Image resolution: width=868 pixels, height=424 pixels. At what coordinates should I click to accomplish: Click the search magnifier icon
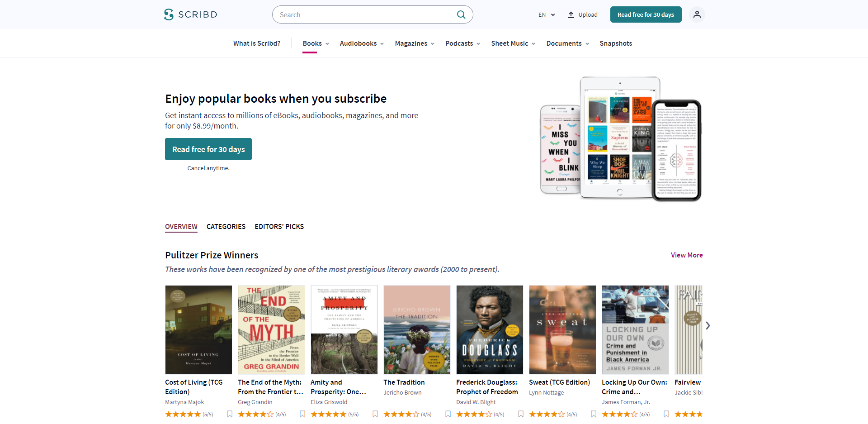[461, 14]
